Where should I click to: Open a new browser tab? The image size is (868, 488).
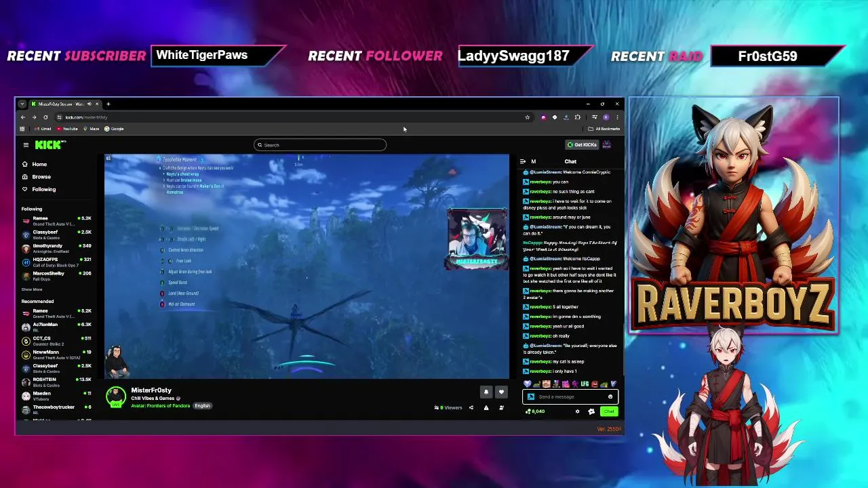[108, 104]
